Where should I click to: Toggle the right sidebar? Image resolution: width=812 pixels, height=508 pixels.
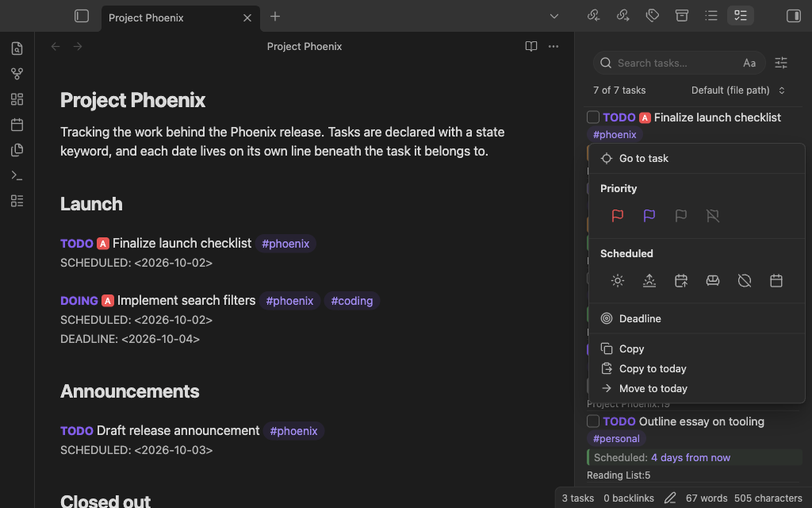point(794,16)
